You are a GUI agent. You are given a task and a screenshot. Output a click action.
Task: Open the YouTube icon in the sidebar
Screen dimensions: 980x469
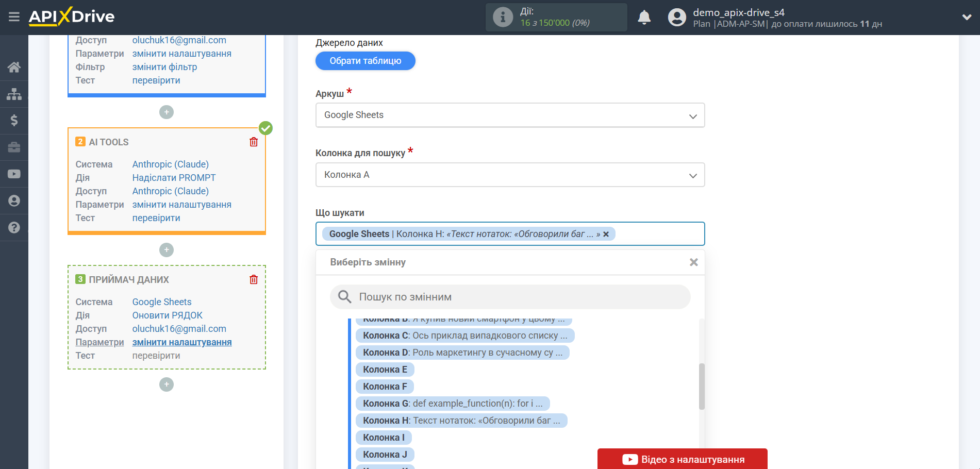pos(14,174)
